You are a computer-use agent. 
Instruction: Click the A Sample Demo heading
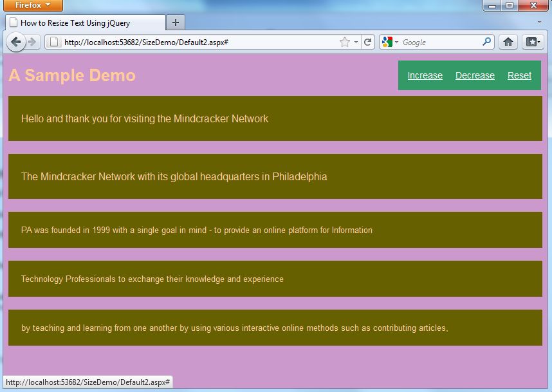coord(72,75)
